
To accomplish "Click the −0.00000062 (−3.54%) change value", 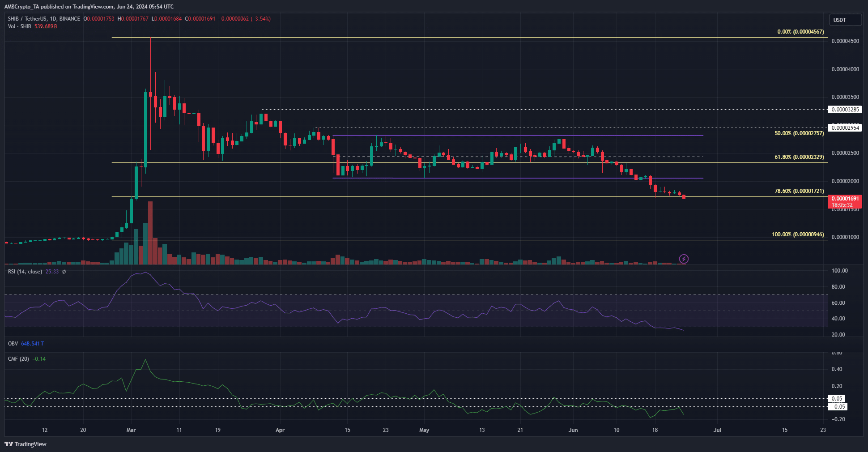I will point(245,19).
